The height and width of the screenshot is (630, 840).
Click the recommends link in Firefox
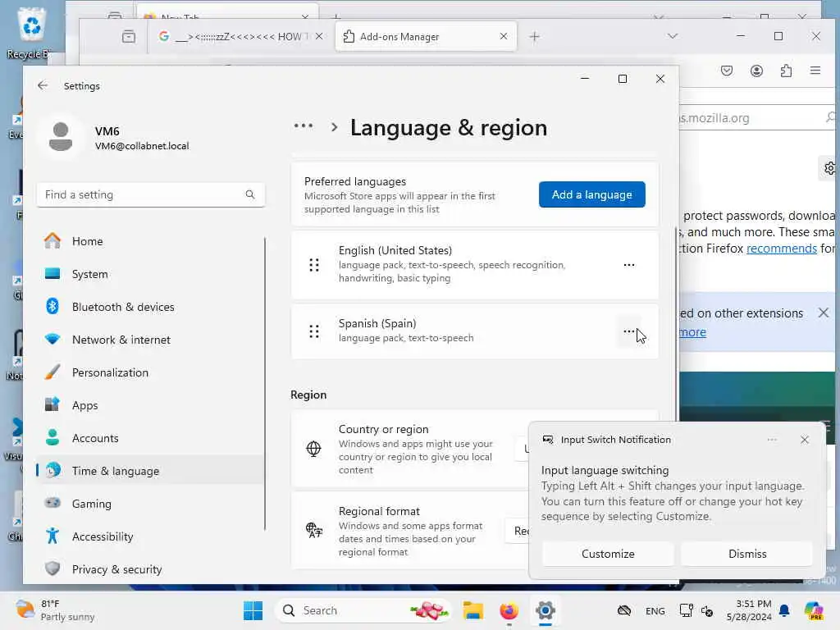[x=781, y=249]
